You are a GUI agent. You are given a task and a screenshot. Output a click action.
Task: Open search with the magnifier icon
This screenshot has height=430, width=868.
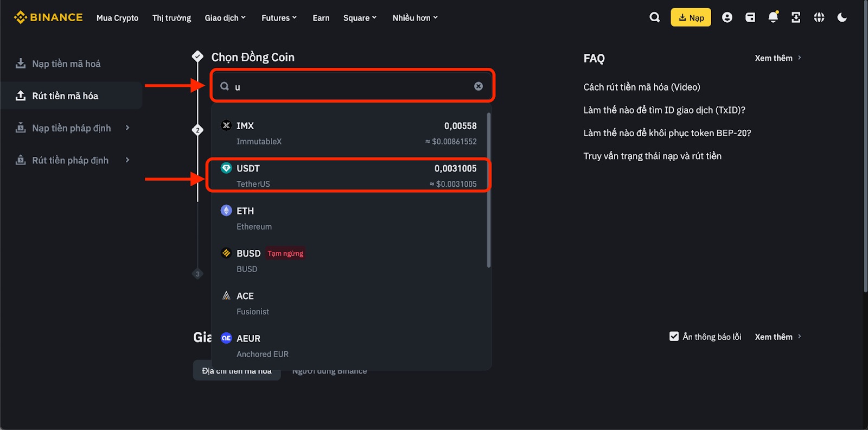point(654,17)
